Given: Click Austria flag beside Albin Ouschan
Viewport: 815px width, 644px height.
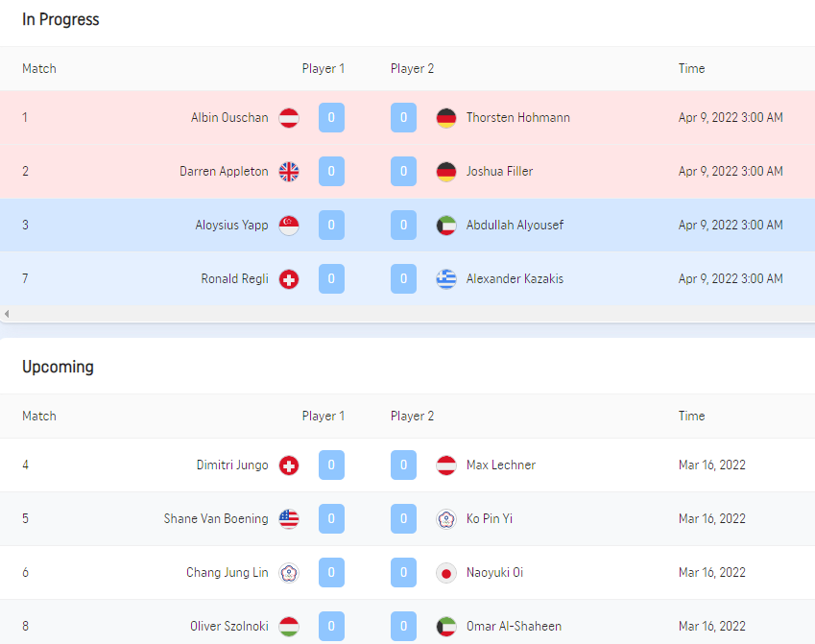Looking at the screenshot, I should click(289, 118).
